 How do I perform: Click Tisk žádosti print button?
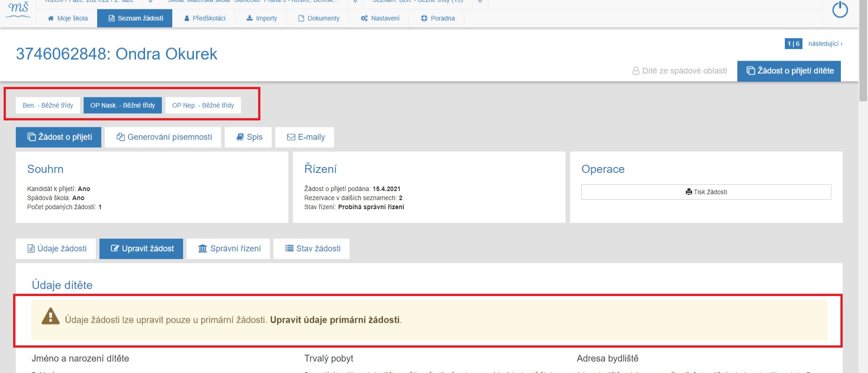click(x=706, y=192)
